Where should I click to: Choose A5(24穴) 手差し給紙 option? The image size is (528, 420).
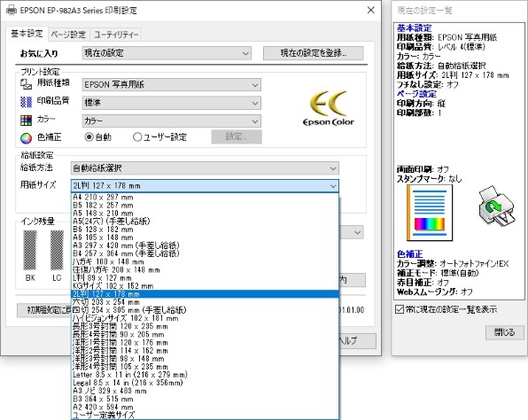[x=205, y=222]
